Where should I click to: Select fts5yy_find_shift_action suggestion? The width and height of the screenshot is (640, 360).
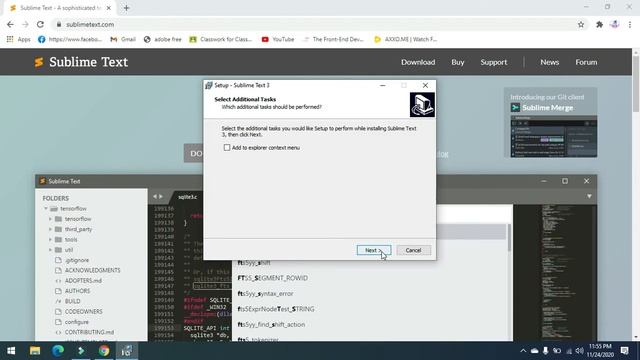coord(271,324)
